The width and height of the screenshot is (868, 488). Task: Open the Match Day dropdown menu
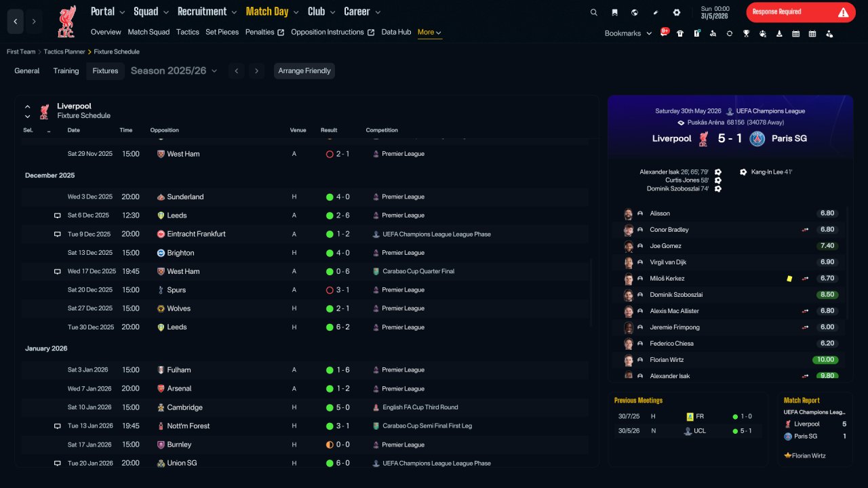[x=272, y=12]
